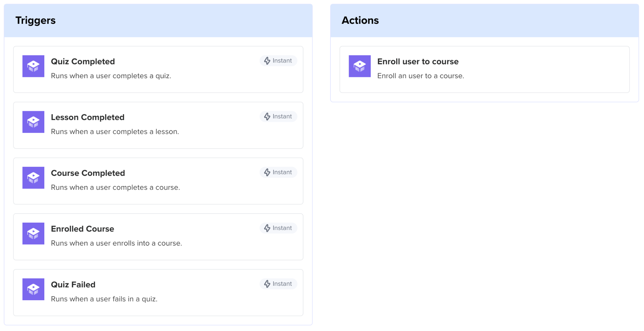Select the Quiz Failed trigger title
This screenshot has height=331, width=644.
pos(73,285)
